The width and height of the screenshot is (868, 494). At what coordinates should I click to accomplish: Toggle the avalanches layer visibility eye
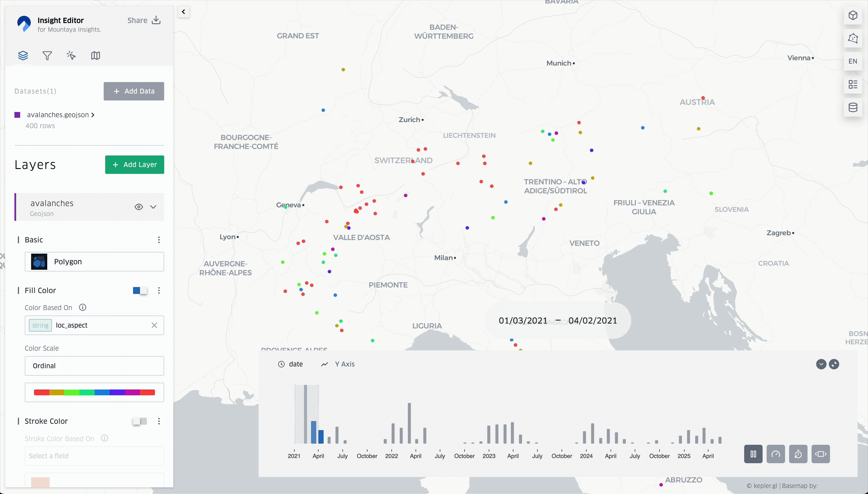point(139,207)
